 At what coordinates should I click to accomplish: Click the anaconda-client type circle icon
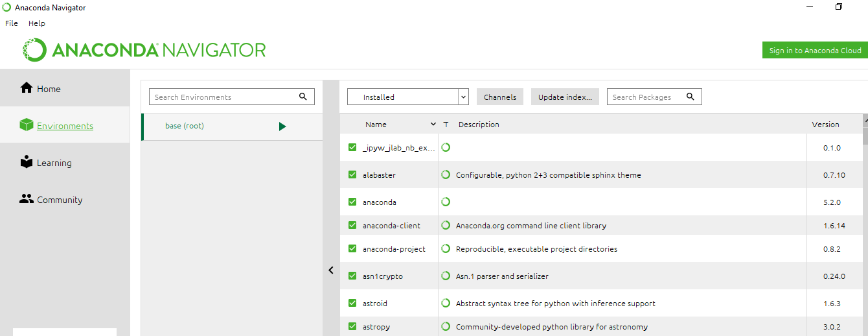(446, 225)
